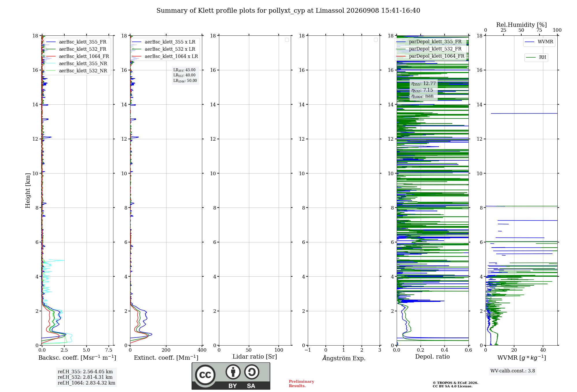Screen dimensions: 577x392
Task: Click the η355: 12.77 value
Action: tap(424, 84)
